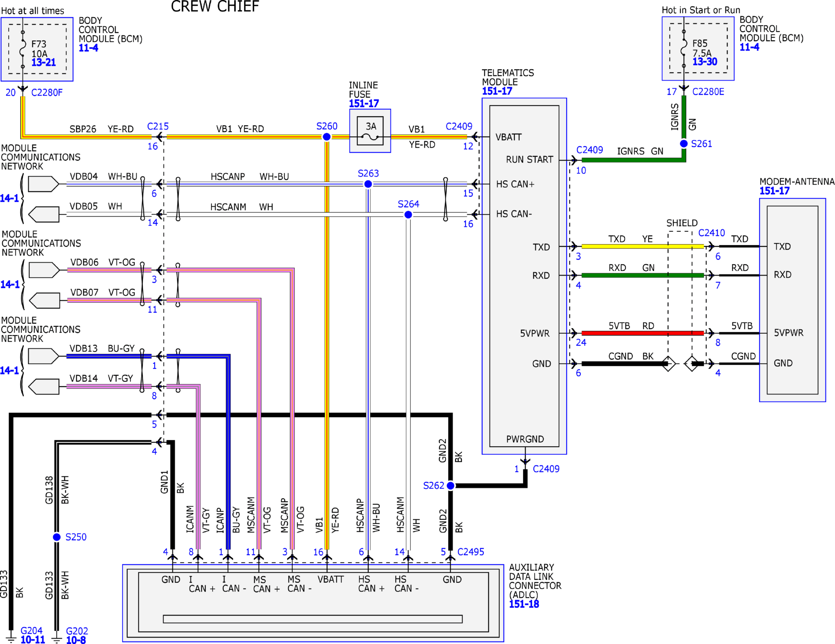The height and width of the screenshot is (644, 835).
Task: Click splice point S250
Action: [x=57, y=537]
